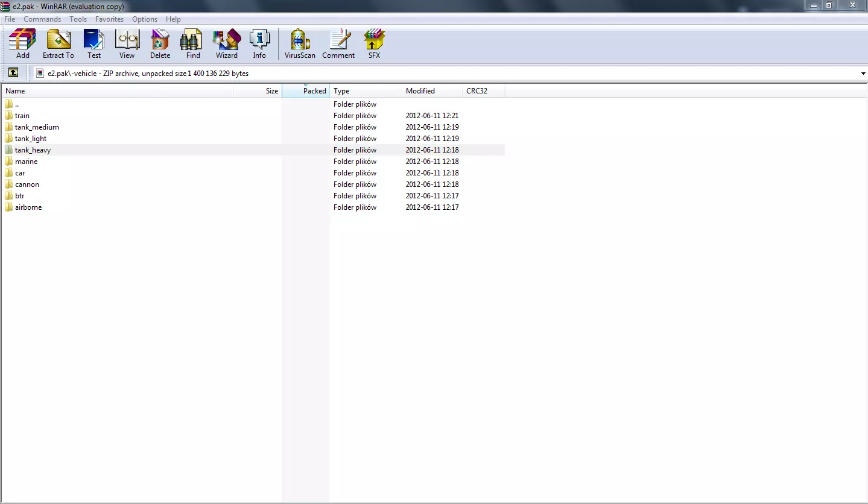Screen dimensions: 868x504
Task: Sort the list by the Size column
Action: tap(258, 91)
